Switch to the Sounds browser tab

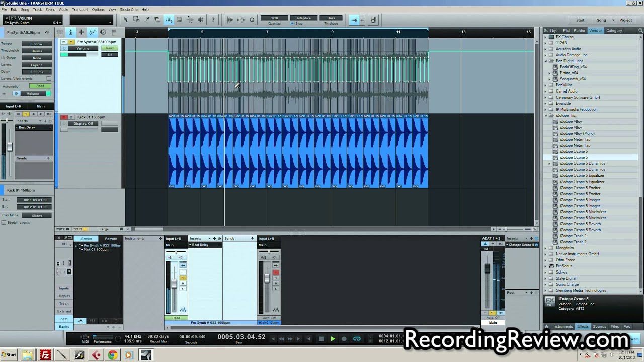(x=600, y=327)
